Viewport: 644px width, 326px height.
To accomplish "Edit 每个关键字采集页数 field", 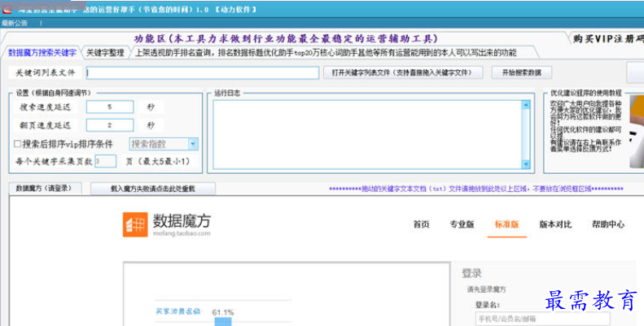I will tap(105, 161).
